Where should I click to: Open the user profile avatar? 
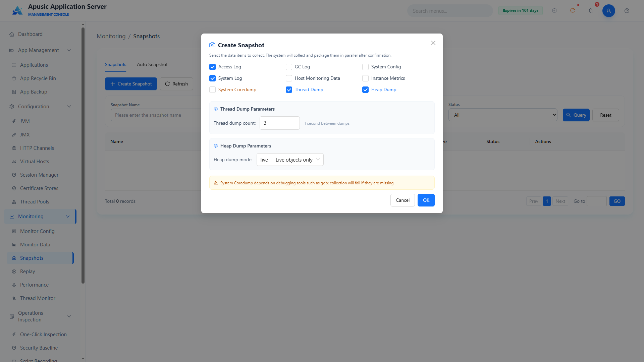pos(609,11)
